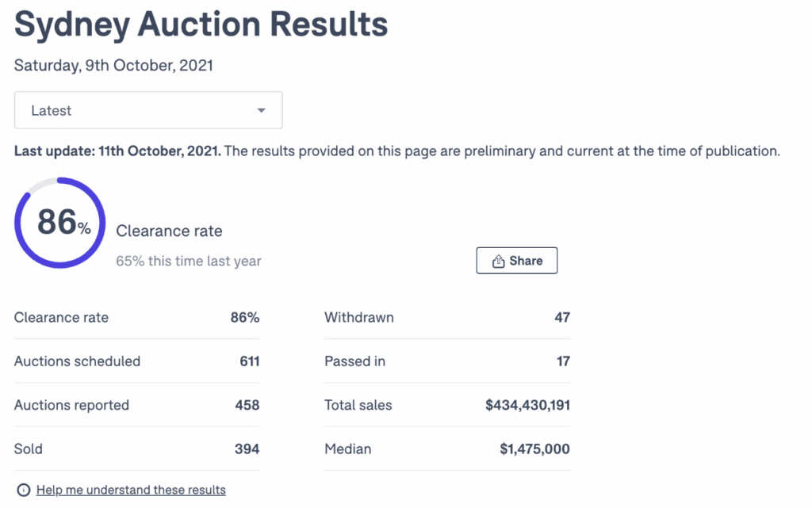Open the Latest date dropdown

tap(148, 110)
